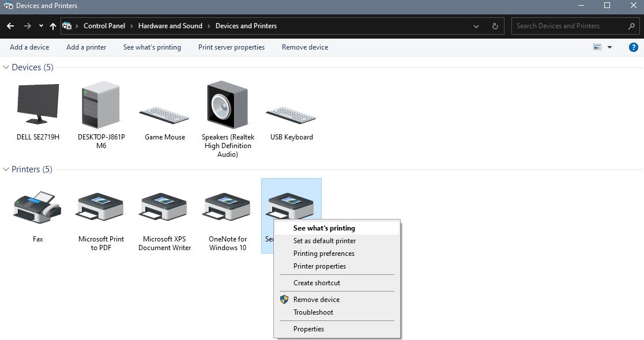Click Add a printer in toolbar
Screen dimensions: 644x340
click(x=86, y=47)
